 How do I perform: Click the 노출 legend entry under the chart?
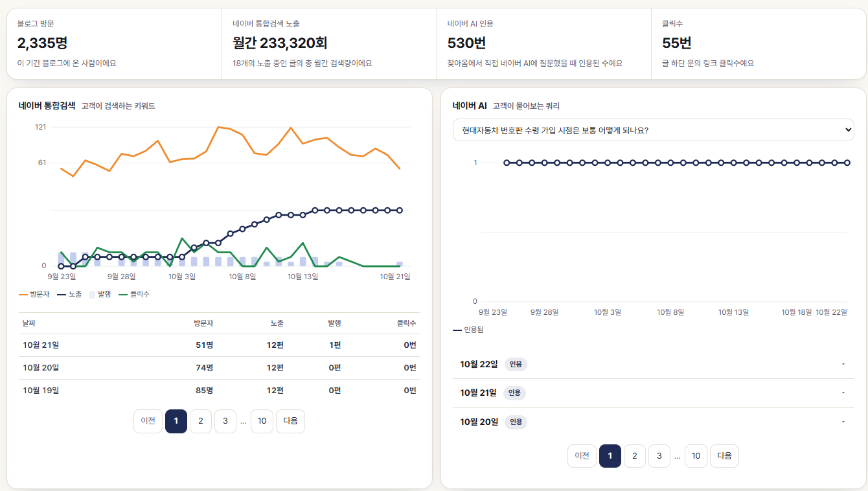69,294
